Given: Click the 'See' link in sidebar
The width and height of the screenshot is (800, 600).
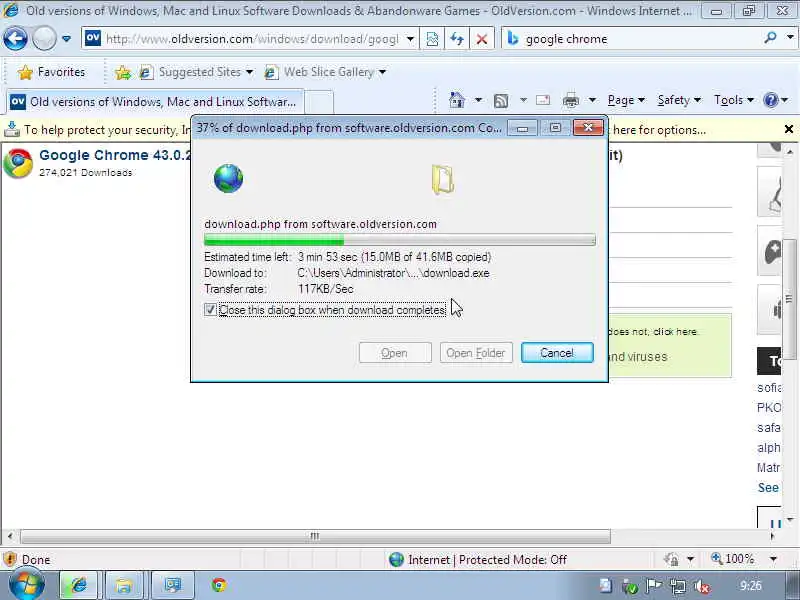Looking at the screenshot, I should pos(768,488).
